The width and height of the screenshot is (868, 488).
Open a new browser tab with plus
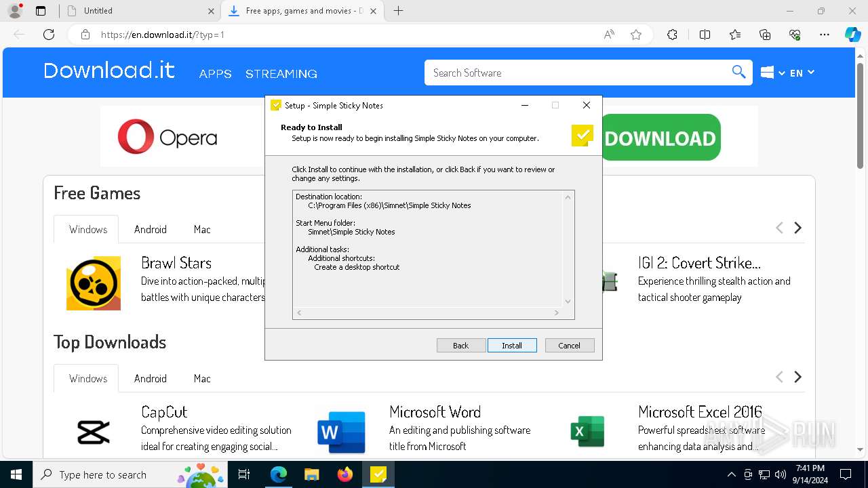[x=399, y=11]
